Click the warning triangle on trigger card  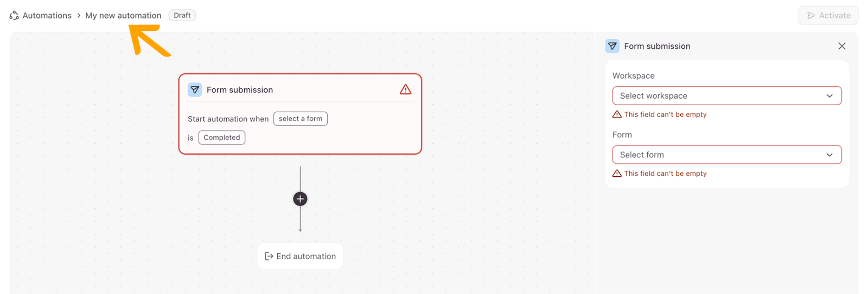coord(405,90)
